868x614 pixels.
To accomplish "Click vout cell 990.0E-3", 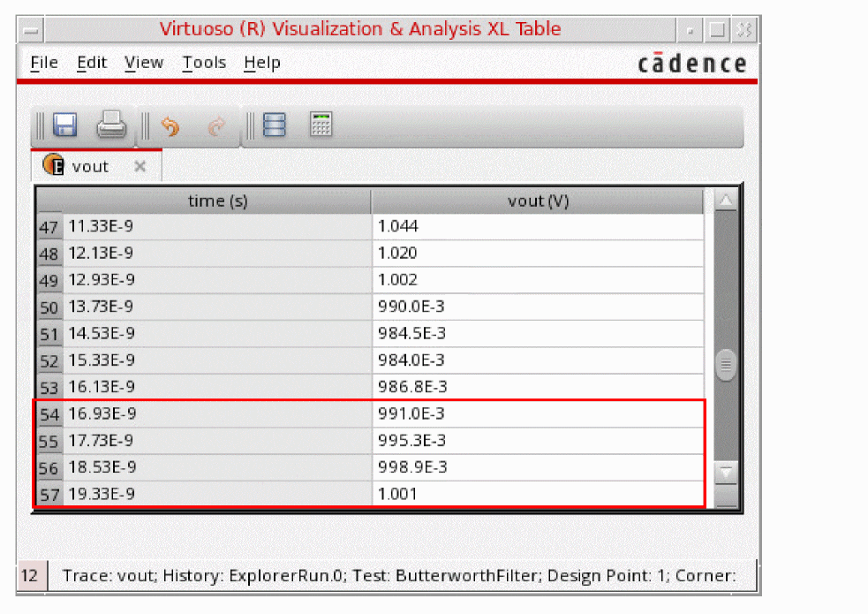I will coord(538,307).
